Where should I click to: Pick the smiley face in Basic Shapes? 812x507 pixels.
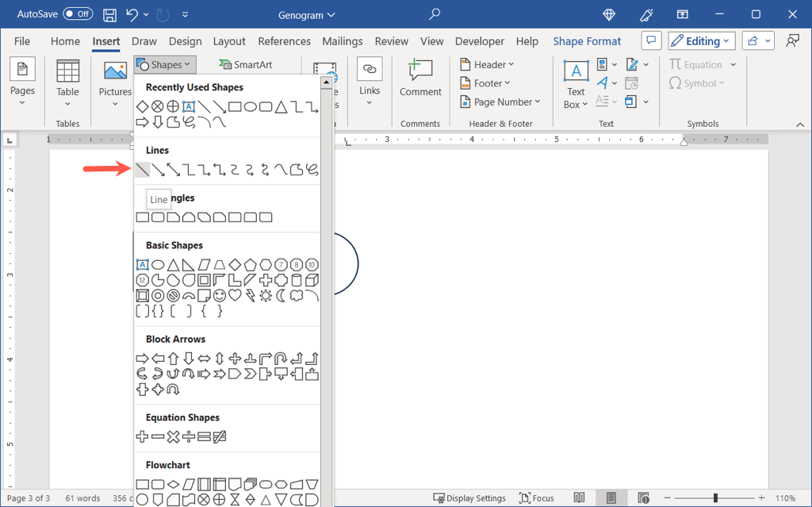(x=219, y=295)
